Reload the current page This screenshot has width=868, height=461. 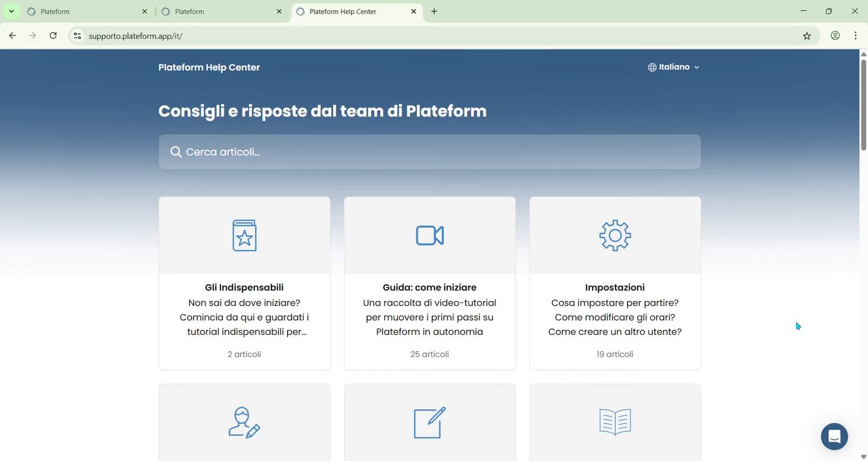coord(53,36)
